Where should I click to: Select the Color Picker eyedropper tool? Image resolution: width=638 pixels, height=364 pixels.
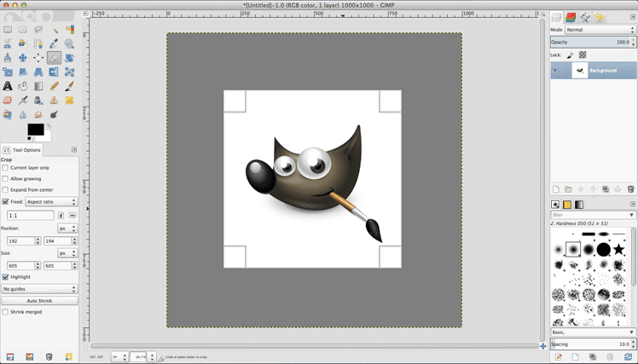coord(54,43)
